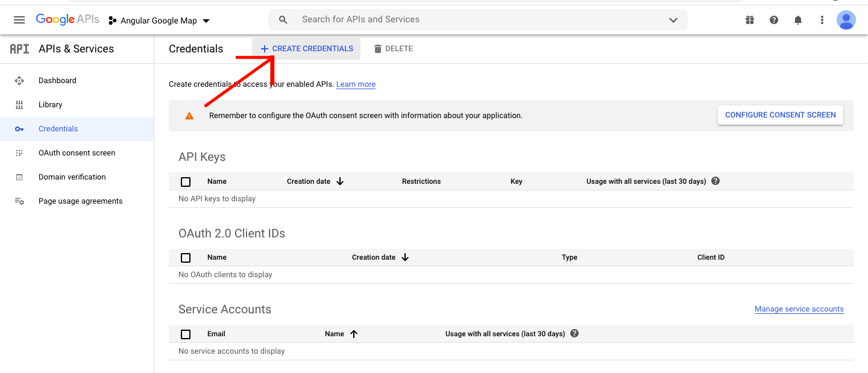Click the 'OAuth 2.0 Client IDs' heading

(x=232, y=233)
